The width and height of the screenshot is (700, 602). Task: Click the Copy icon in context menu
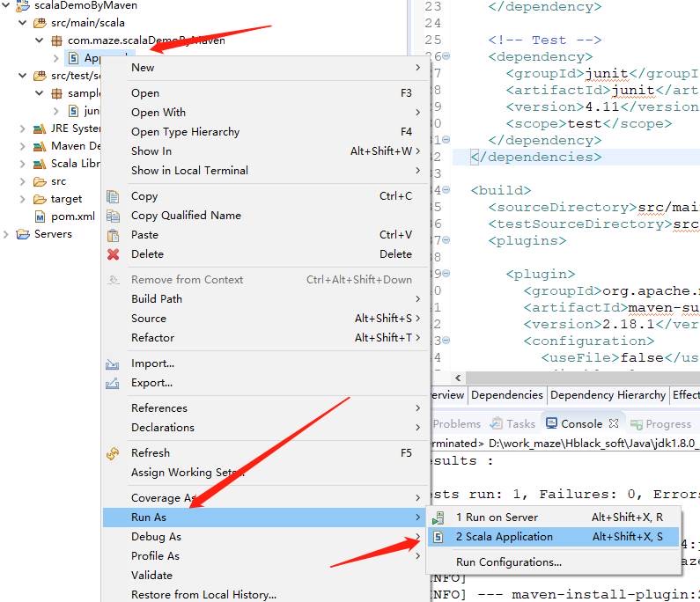coord(113,196)
